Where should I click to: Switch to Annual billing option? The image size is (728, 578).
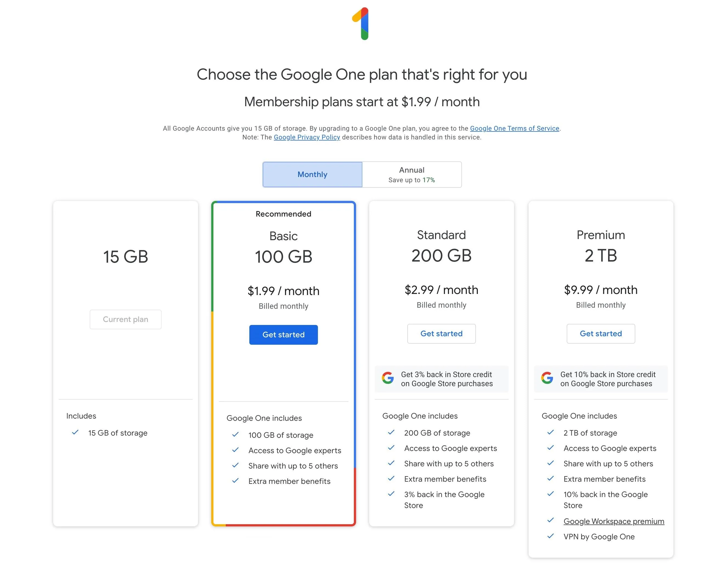click(x=412, y=175)
